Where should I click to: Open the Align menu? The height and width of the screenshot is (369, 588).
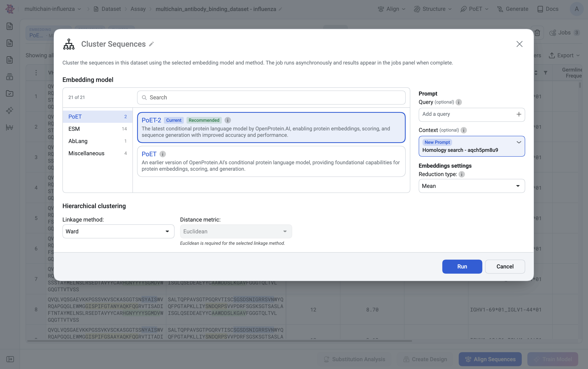pos(392,9)
